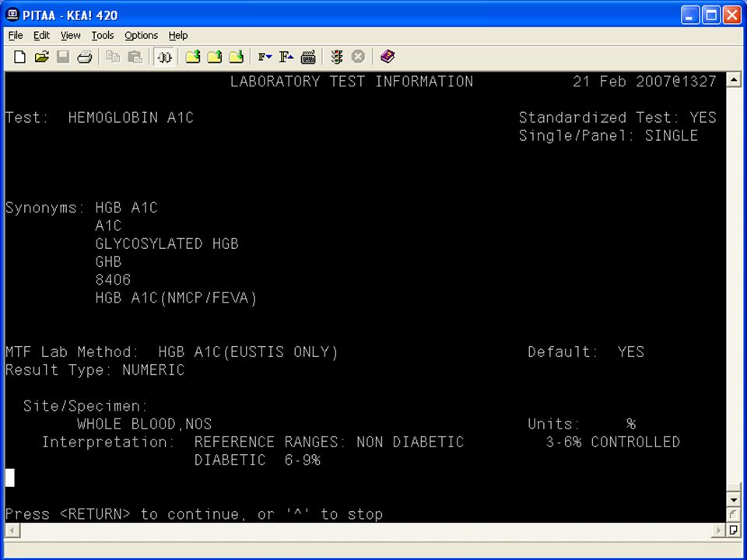747x560 pixels.
Task: Open the View menu
Action: [x=71, y=36]
